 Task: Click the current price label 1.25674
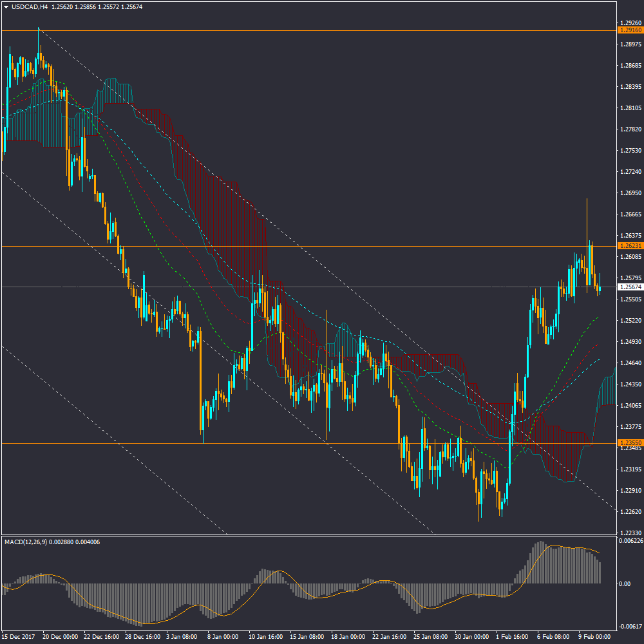click(629, 287)
